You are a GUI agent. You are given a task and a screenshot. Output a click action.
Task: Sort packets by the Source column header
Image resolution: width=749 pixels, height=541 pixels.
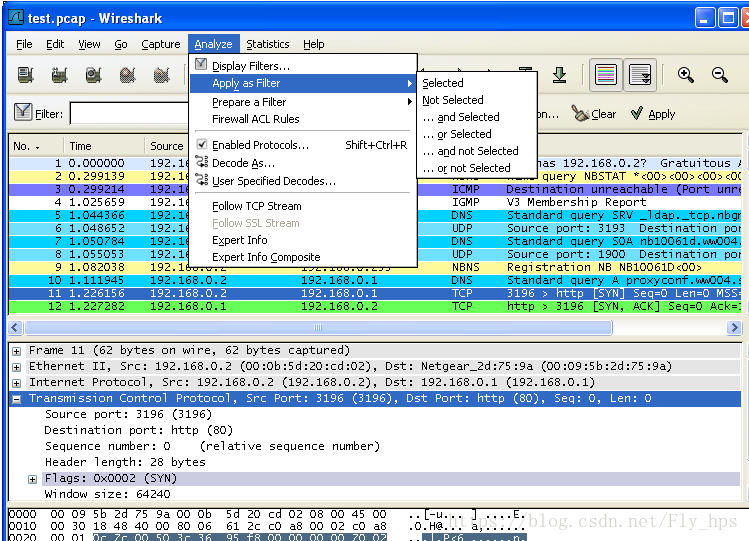[x=167, y=146]
